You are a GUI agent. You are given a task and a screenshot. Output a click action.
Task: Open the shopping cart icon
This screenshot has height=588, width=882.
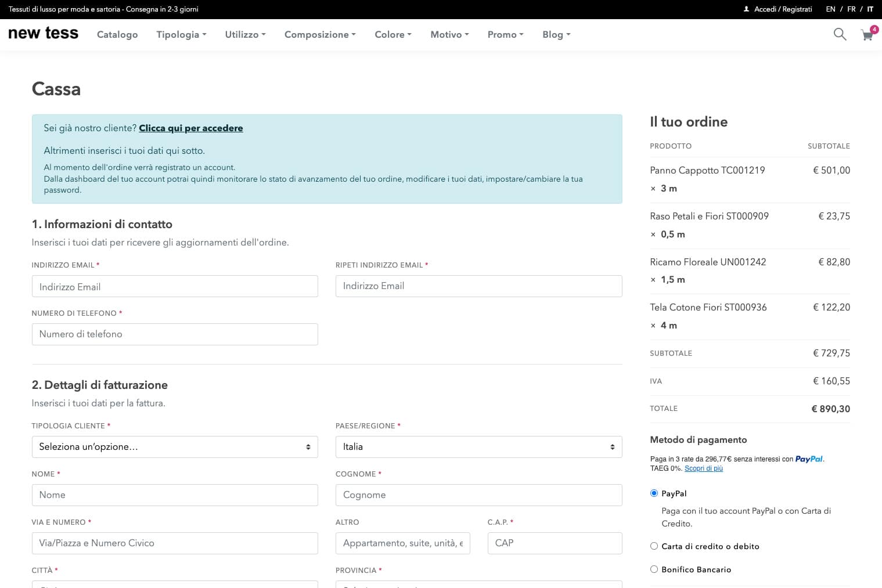[x=867, y=35]
